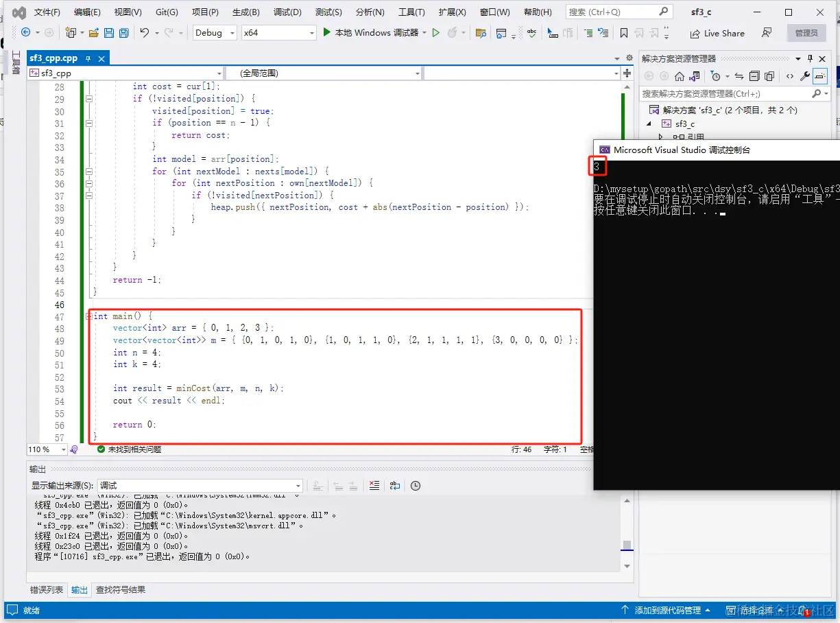Toggle auto-hide pin of Solution Explorer
This screenshot has width=840, height=623.
pos(811,58)
